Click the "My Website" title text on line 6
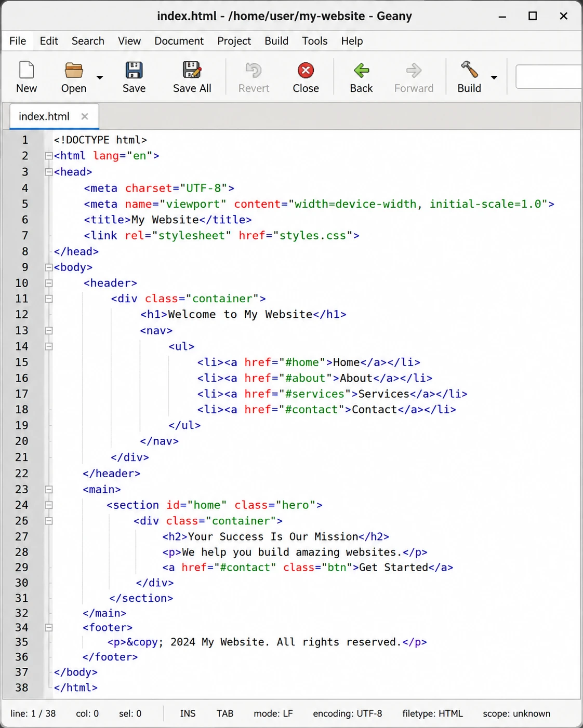 pos(165,220)
